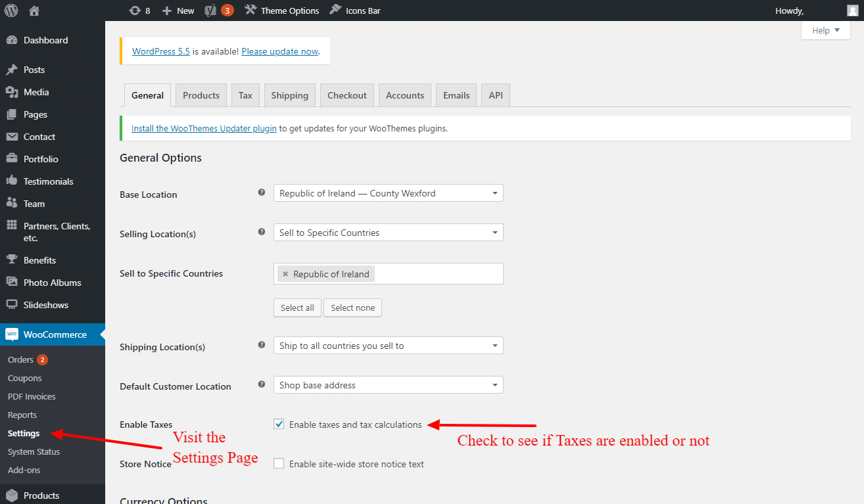Viewport: 864px width, 504px height.
Task: Click the Testimonials thumbs-up icon
Action: tap(12, 181)
